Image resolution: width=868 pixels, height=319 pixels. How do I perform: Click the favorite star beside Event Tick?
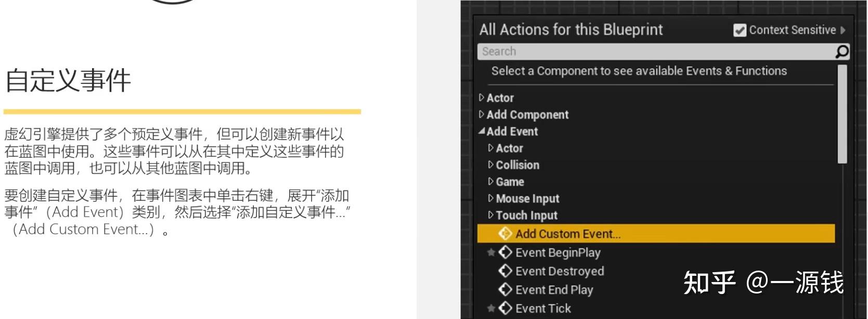491,308
